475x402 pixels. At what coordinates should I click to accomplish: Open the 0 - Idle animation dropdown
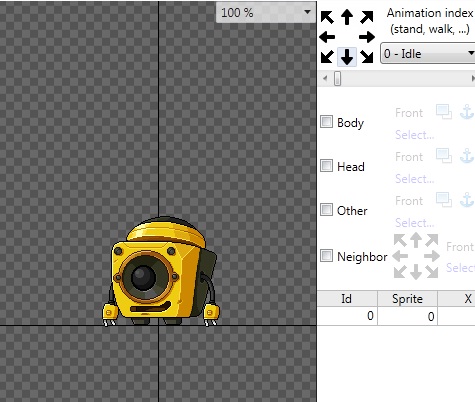pos(428,53)
